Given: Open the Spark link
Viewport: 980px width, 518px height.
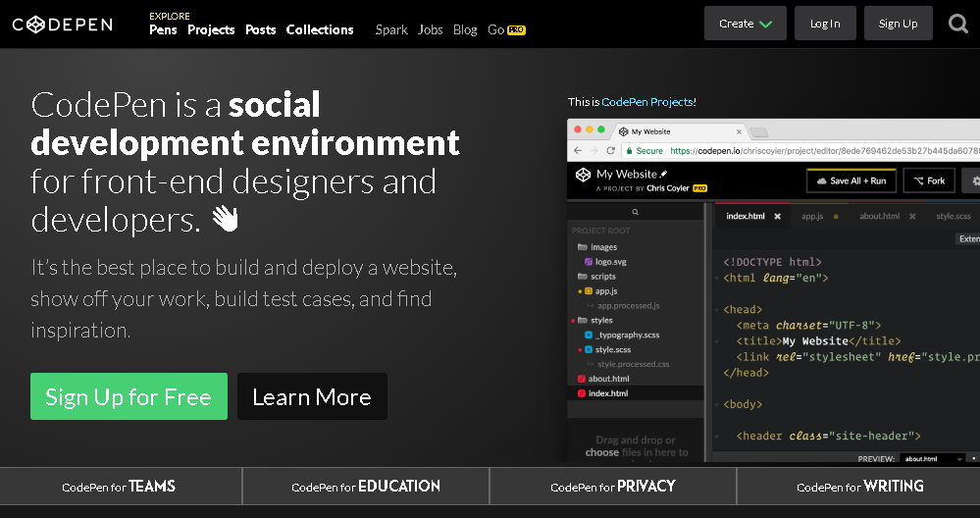Looking at the screenshot, I should pos(391,30).
